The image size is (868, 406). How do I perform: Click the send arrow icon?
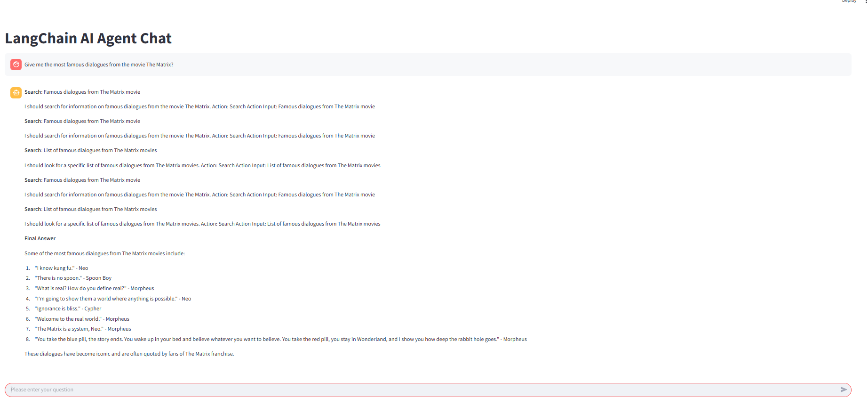tap(844, 390)
